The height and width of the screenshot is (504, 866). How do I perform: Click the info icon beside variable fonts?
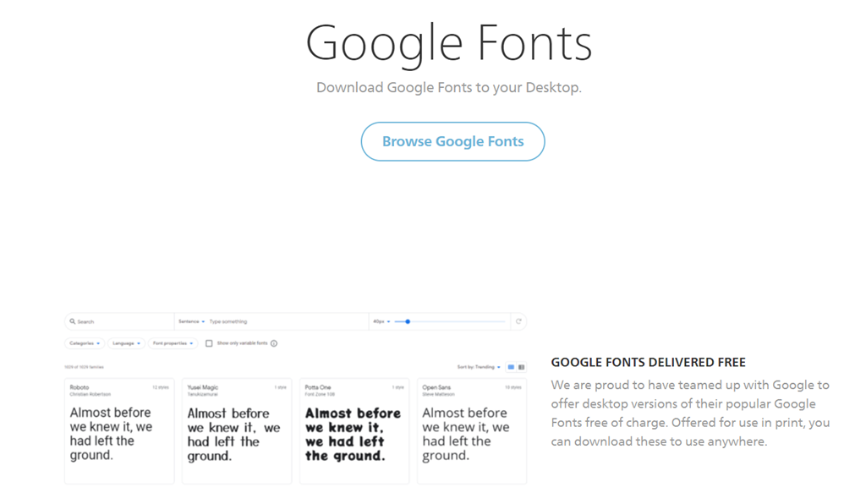274,343
